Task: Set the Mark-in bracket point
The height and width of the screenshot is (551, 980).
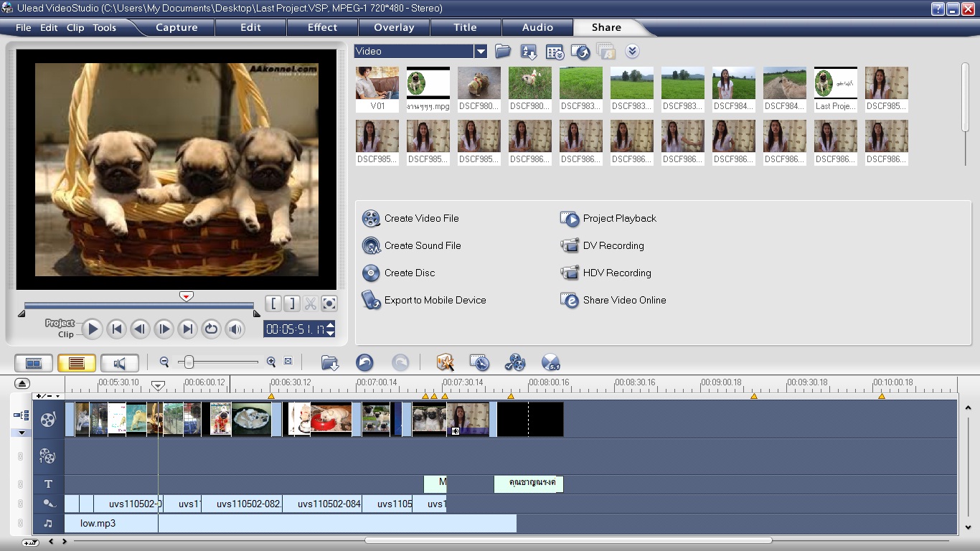Action: pos(273,303)
